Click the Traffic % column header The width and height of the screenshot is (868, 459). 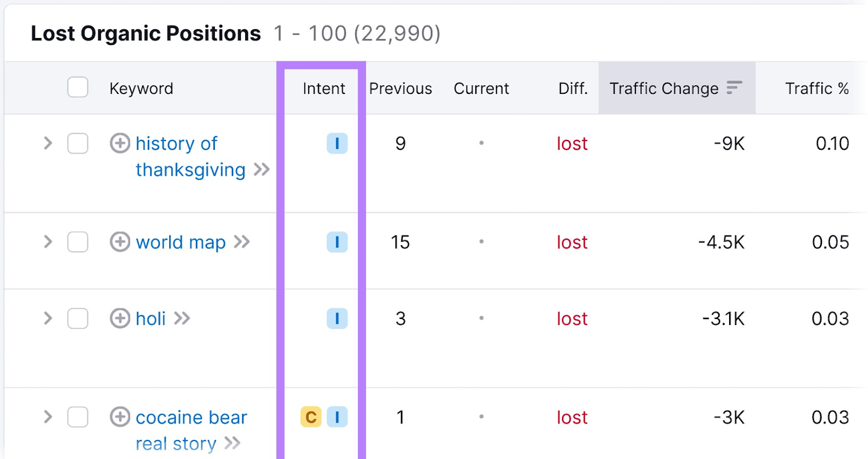816,88
